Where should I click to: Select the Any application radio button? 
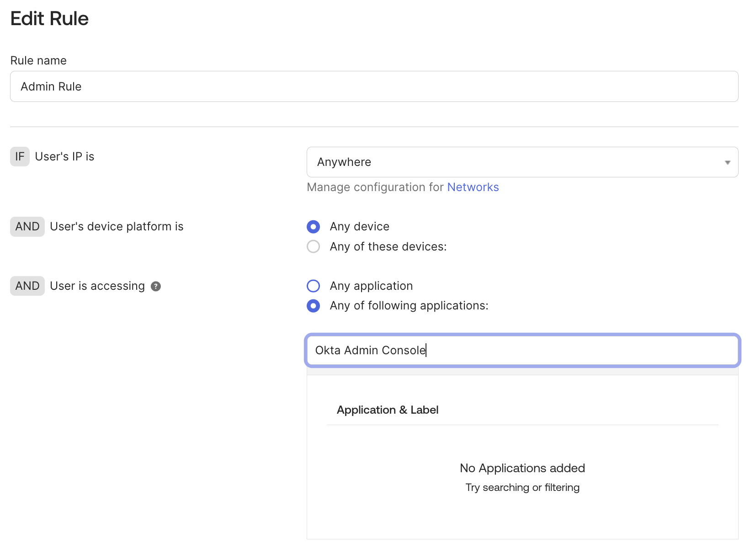(314, 286)
